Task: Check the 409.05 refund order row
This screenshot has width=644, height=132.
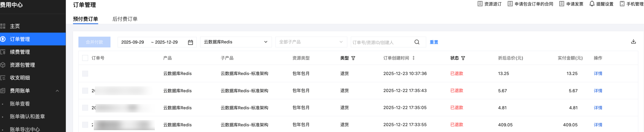Action: point(85,125)
